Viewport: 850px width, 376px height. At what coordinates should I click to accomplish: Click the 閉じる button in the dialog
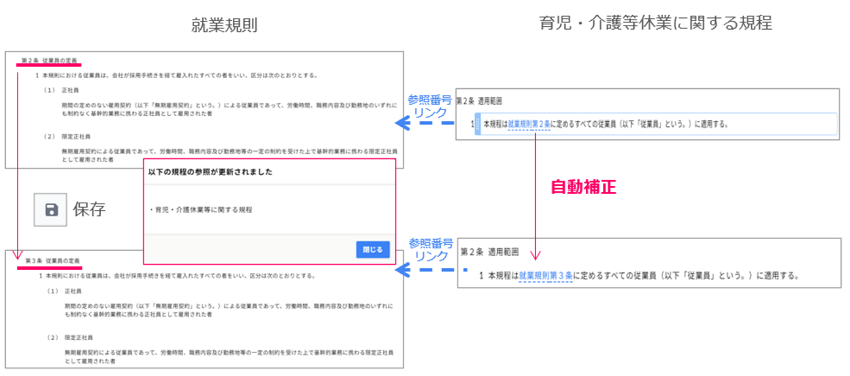372,249
